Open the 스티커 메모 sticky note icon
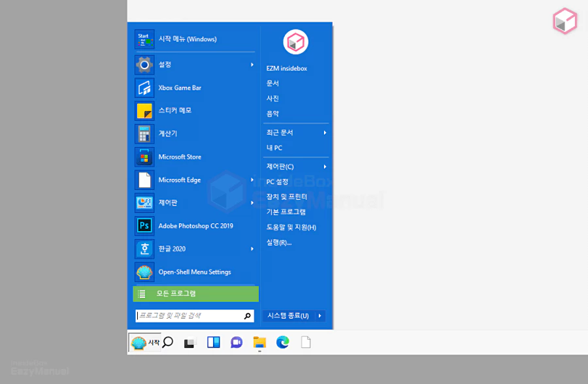The height and width of the screenshot is (384, 588). tap(144, 110)
